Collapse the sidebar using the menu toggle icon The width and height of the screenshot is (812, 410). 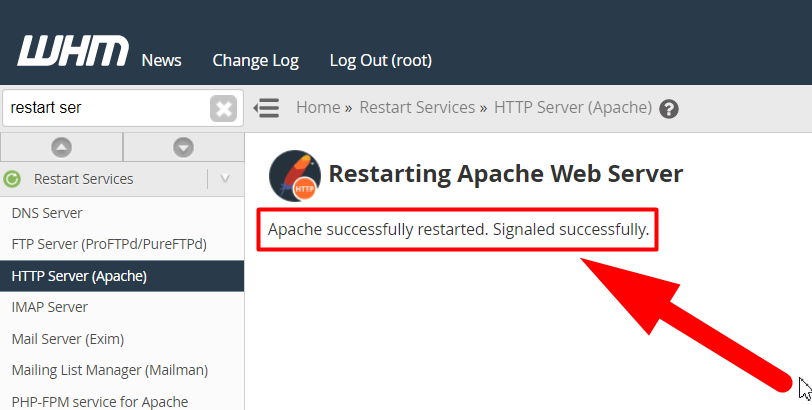click(266, 108)
